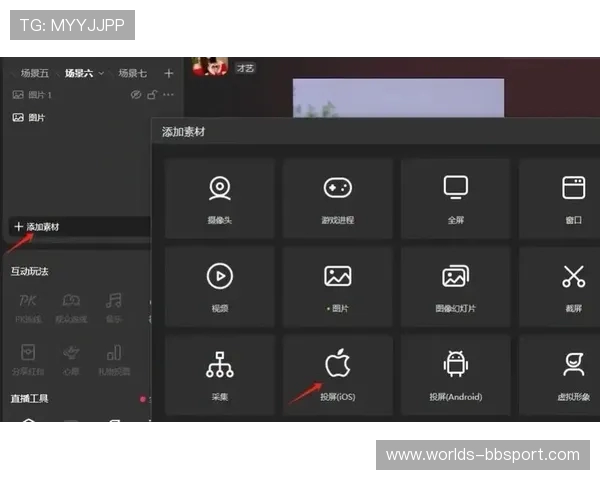The width and height of the screenshot is (600, 480).
Task: Click the 添加素材 button with plus sign
Action: (x=80, y=227)
